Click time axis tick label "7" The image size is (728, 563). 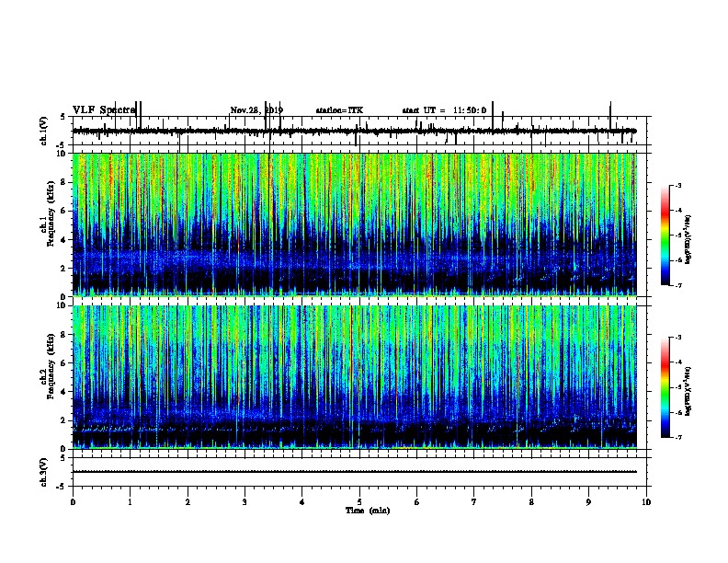pos(474,502)
